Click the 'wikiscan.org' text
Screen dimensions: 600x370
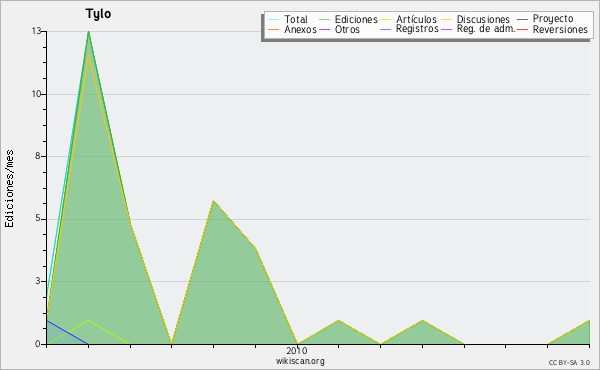click(x=300, y=361)
